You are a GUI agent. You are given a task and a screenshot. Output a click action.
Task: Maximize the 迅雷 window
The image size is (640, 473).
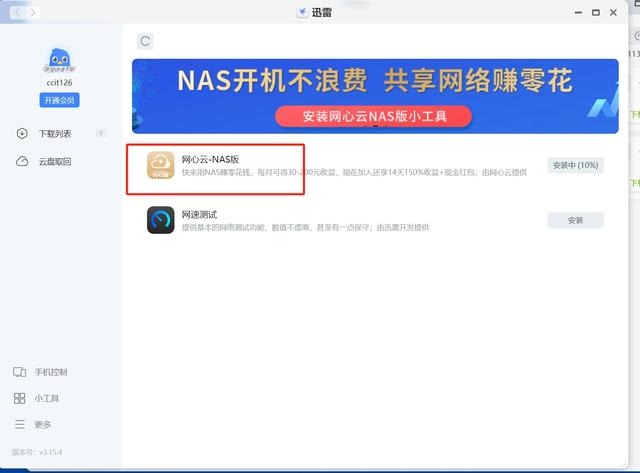pyautogui.click(x=596, y=13)
